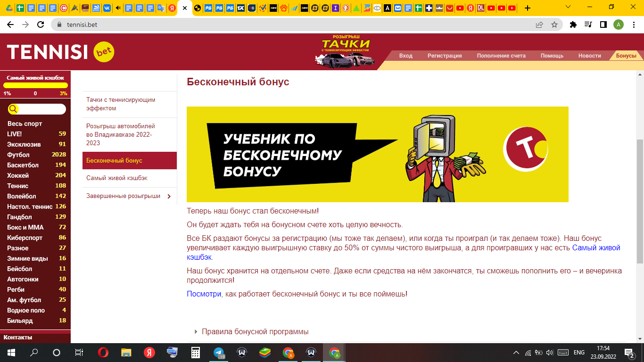Open Chrome side panel icon

pos(603,25)
